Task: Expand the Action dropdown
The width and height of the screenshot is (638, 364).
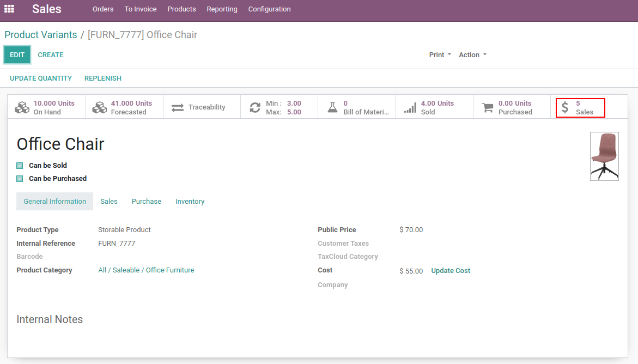Action: tap(472, 55)
